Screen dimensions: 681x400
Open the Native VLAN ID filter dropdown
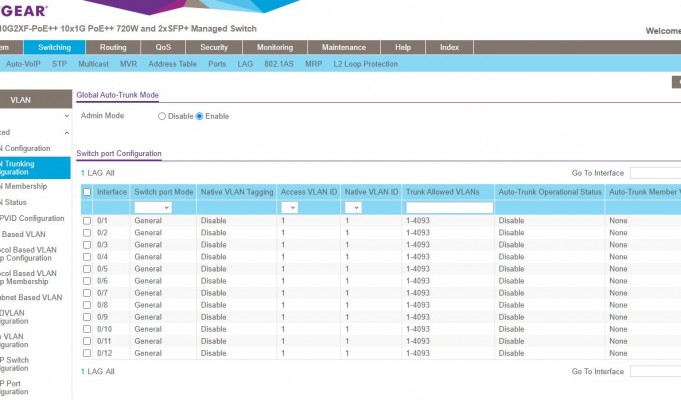click(353, 207)
